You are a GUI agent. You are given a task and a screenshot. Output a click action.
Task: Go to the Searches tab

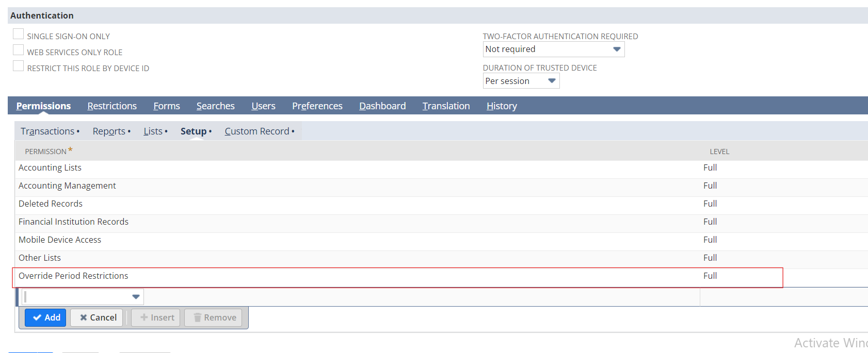click(x=215, y=106)
